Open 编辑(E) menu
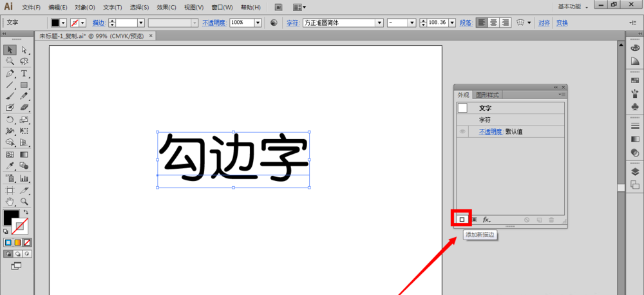Screen dimensions: 644x295 click(x=57, y=7)
